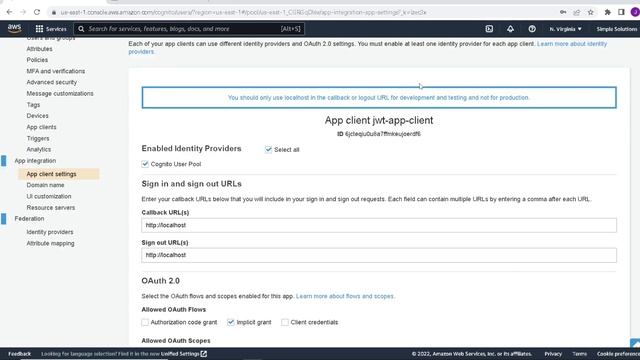The image size is (640, 360).
Task: Open the browser extensions puzzle icon
Action: click(608, 12)
